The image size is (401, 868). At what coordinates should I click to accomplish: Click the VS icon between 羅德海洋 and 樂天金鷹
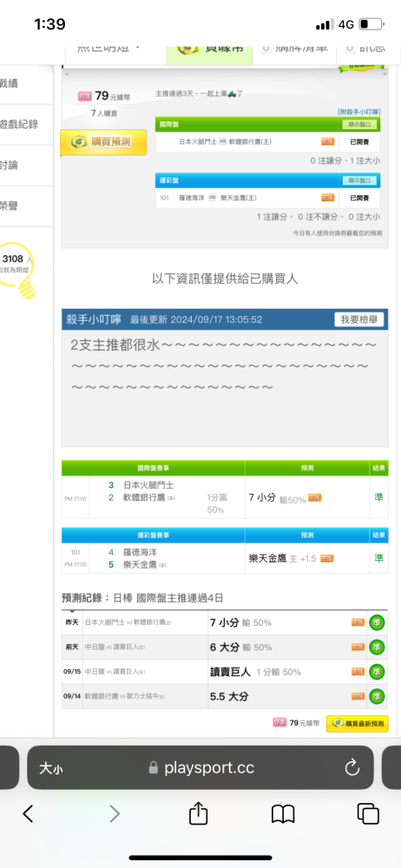click(212, 198)
